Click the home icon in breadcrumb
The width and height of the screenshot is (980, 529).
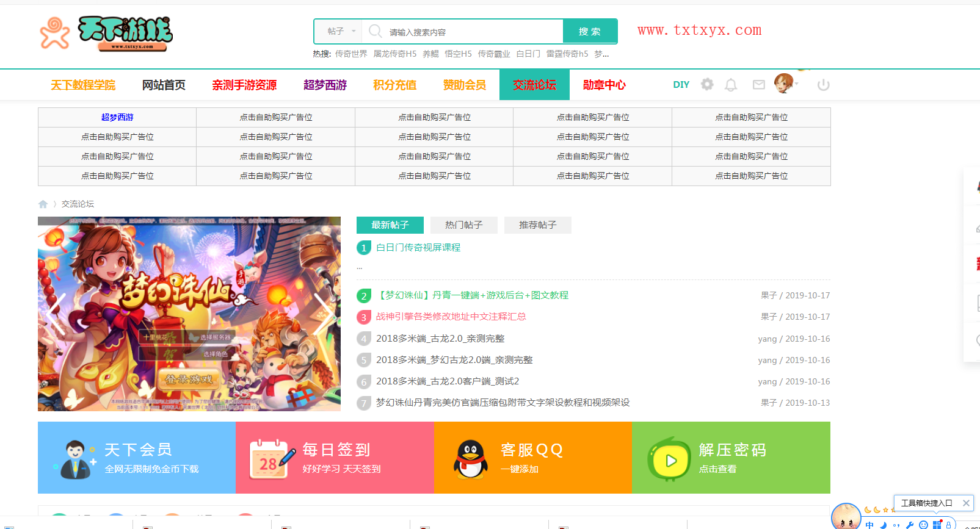(x=43, y=204)
